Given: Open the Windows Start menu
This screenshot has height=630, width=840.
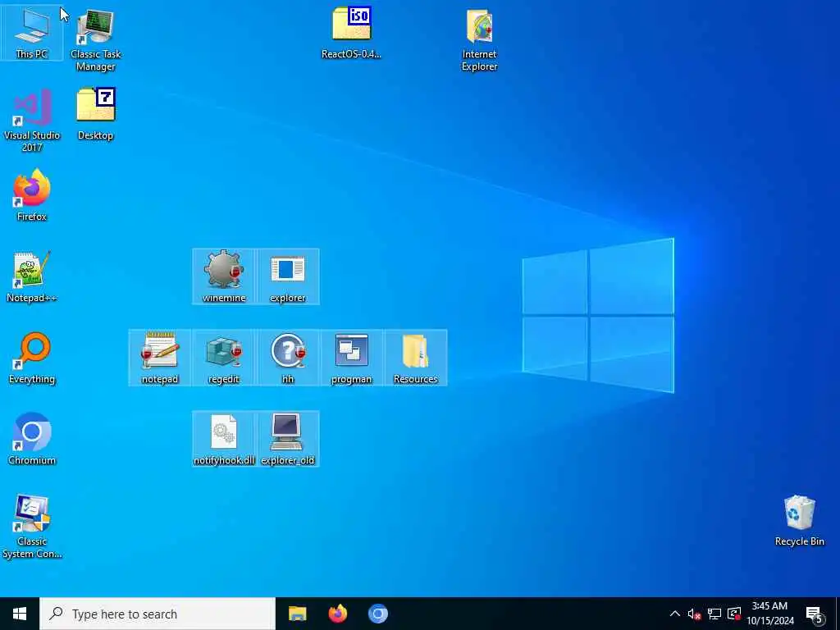Looking at the screenshot, I should pos(20,614).
